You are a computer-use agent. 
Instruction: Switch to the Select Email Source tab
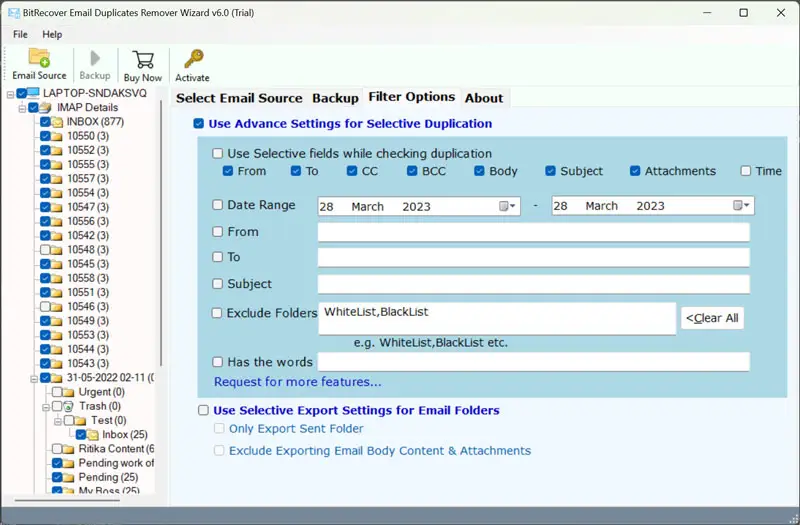[x=239, y=98]
